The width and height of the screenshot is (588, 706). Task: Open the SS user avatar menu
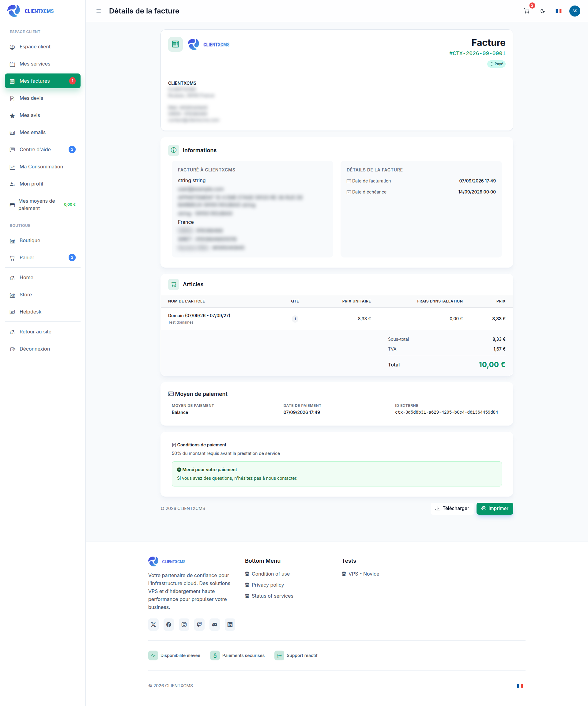coord(575,11)
